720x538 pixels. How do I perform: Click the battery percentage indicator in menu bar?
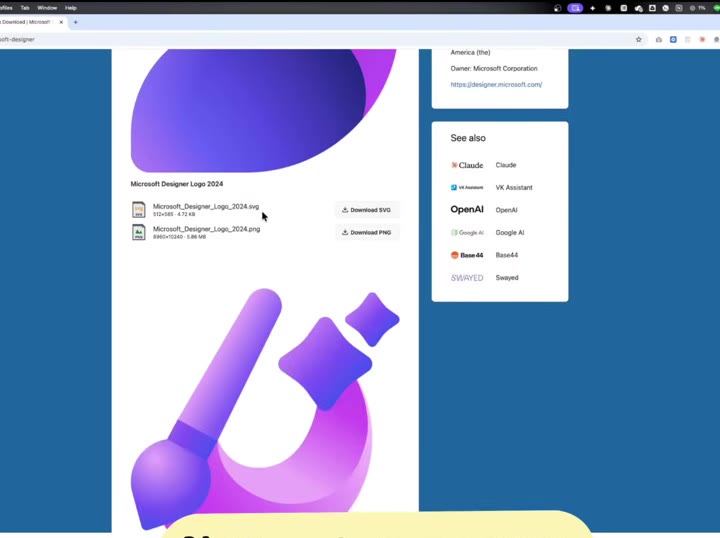coord(697,8)
